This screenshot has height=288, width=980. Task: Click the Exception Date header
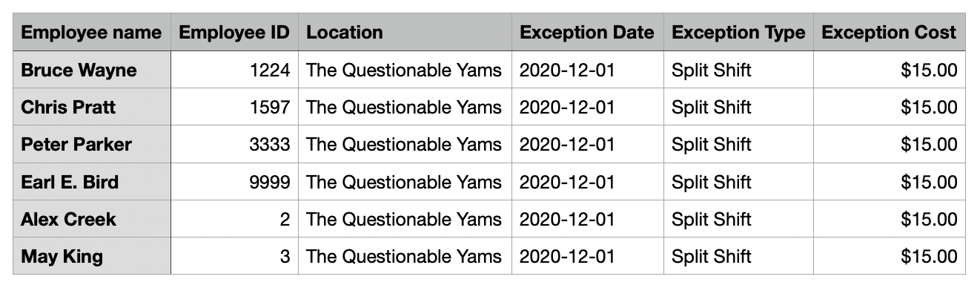point(587,33)
